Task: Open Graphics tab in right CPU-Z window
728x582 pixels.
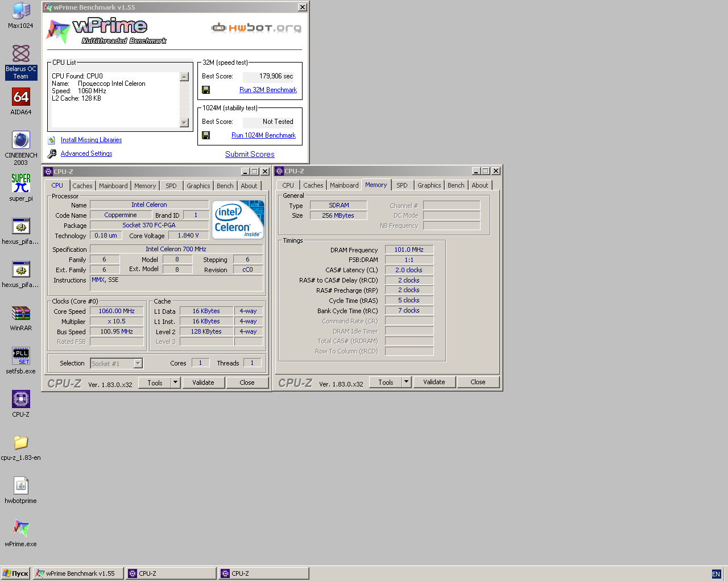Action: pos(429,185)
